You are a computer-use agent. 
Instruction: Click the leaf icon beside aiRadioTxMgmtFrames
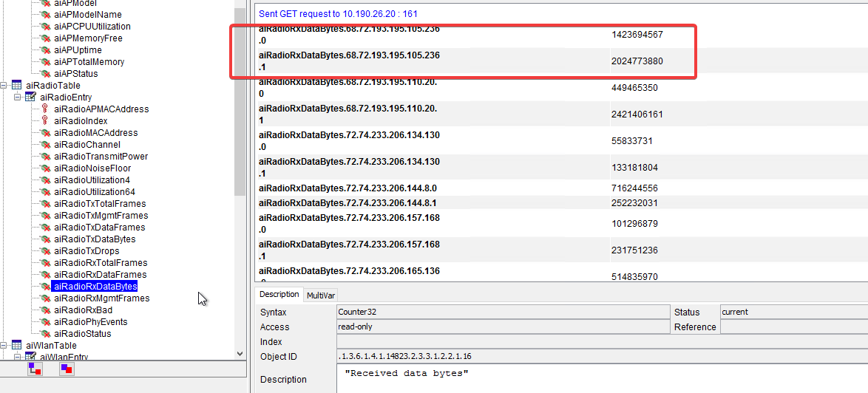47,216
